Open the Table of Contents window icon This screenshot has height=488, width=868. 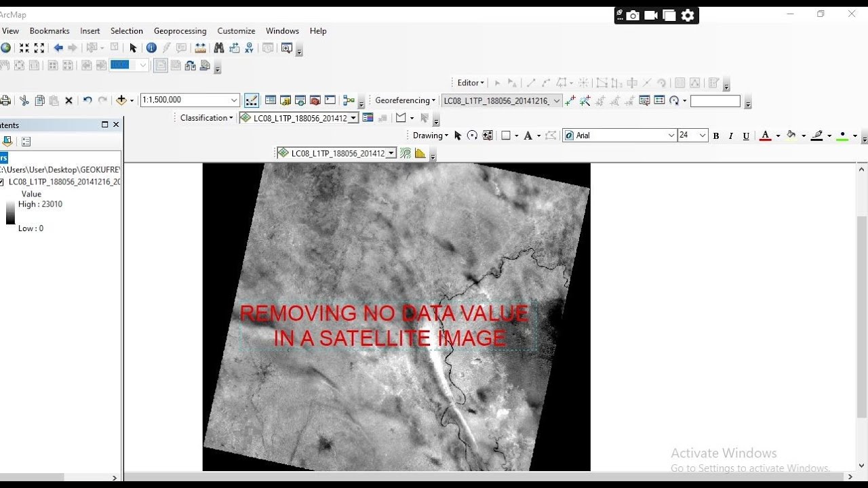click(x=271, y=100)
